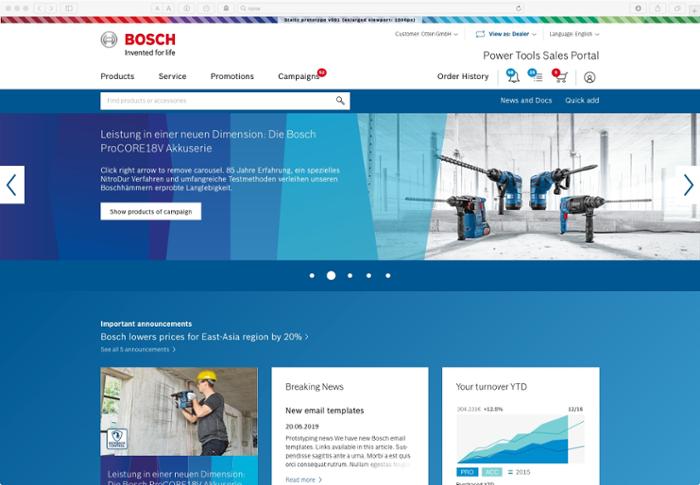Open the shopping cart icon

[559, 76]
